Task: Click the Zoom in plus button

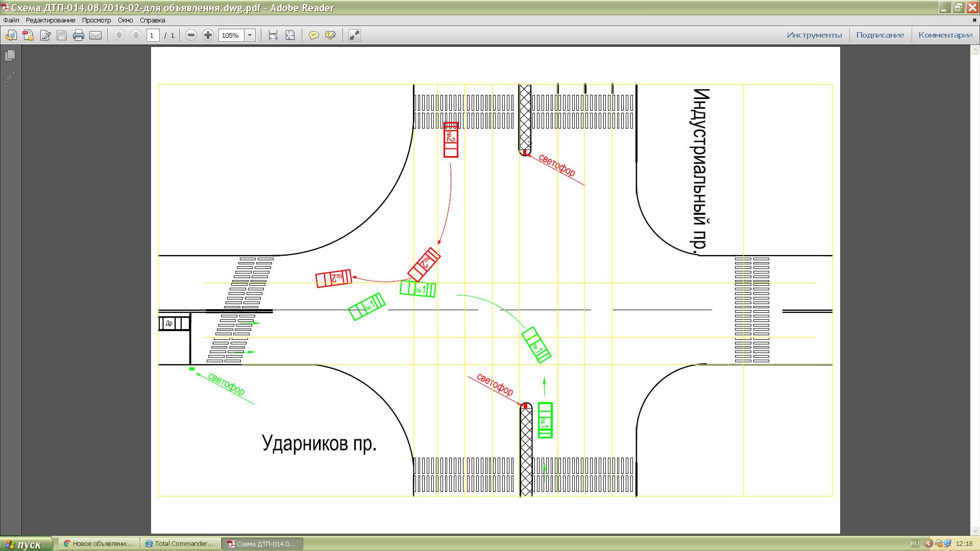Action: pos(208,35)
